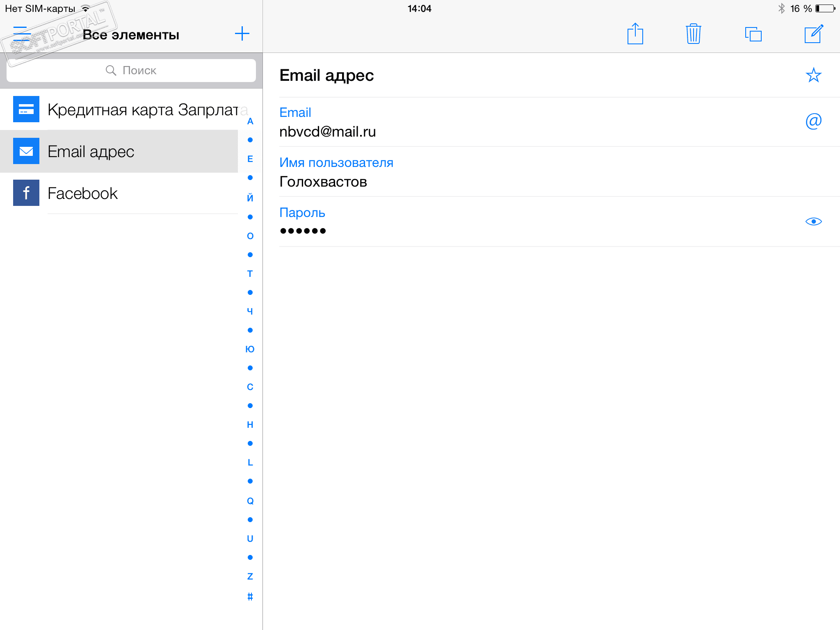Tap the Имя пользователя label
The image size is (840, 630).
[x=336, y=162]
